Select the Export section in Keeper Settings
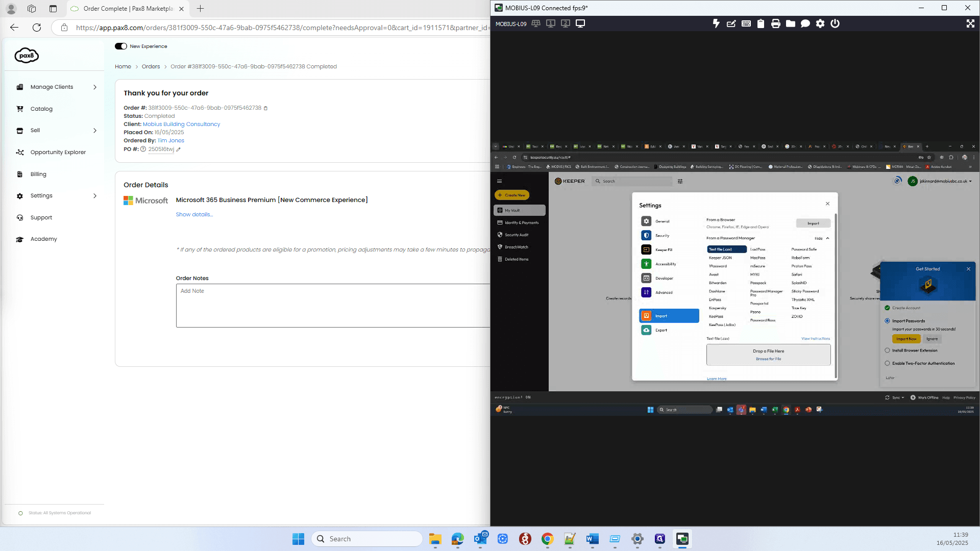The image size is (980, 551). click(669, 331)
